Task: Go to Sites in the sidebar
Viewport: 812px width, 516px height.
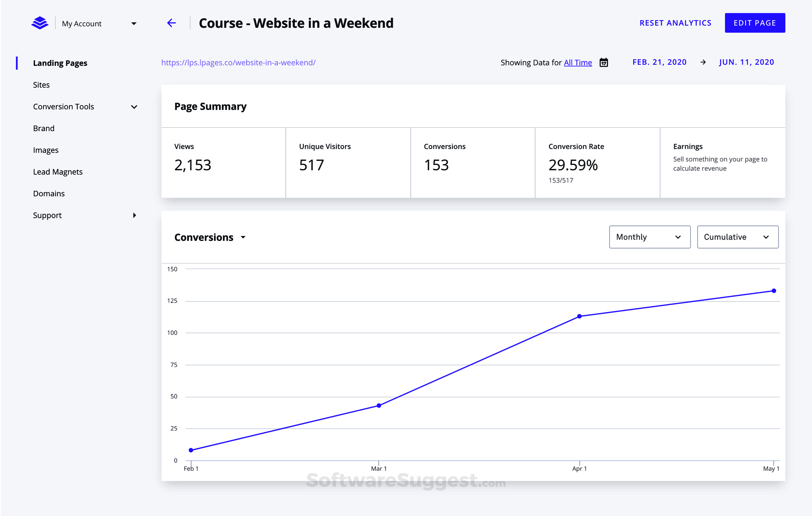Action: 41,85
